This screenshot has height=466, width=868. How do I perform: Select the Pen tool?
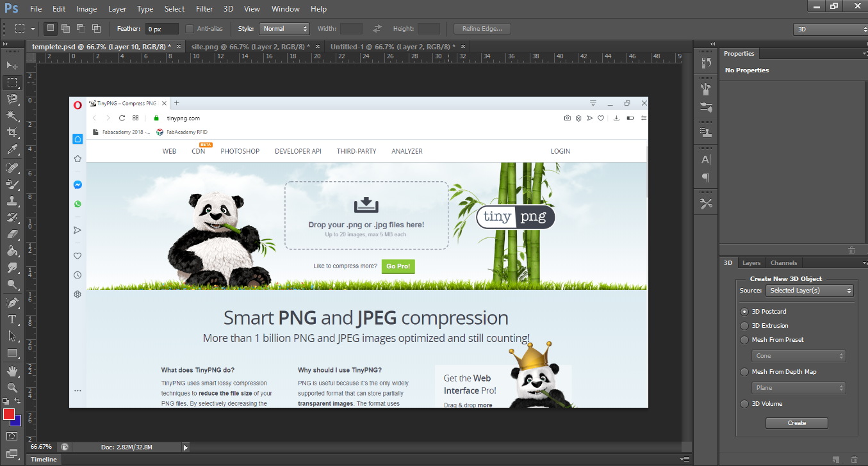pyautogui.click(x=12, y=302)
